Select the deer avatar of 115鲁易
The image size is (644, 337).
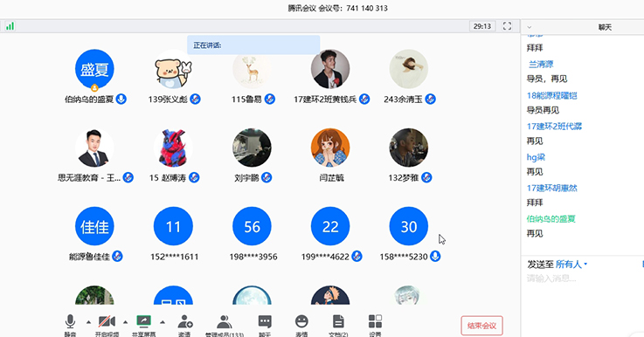tap(252, 69)
